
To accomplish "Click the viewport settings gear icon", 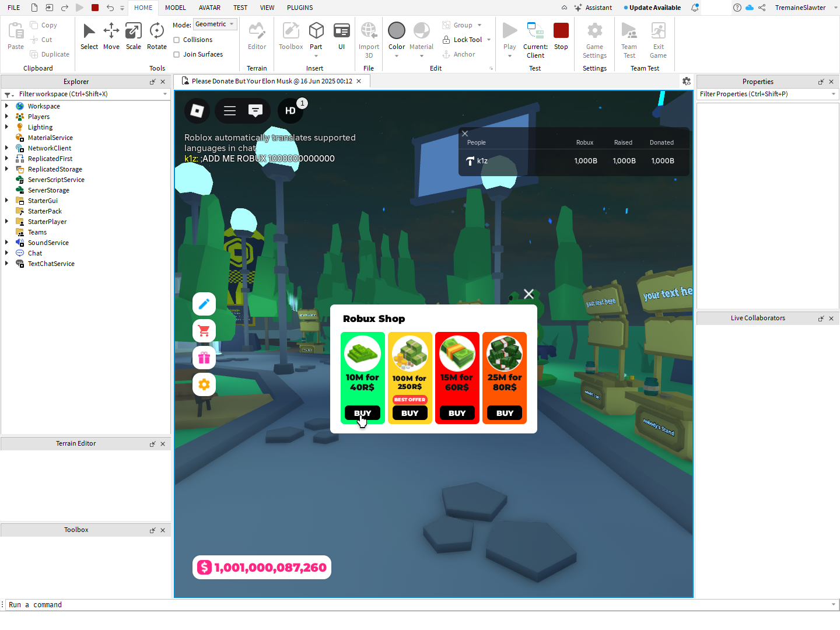I will (x=687, y=81).
